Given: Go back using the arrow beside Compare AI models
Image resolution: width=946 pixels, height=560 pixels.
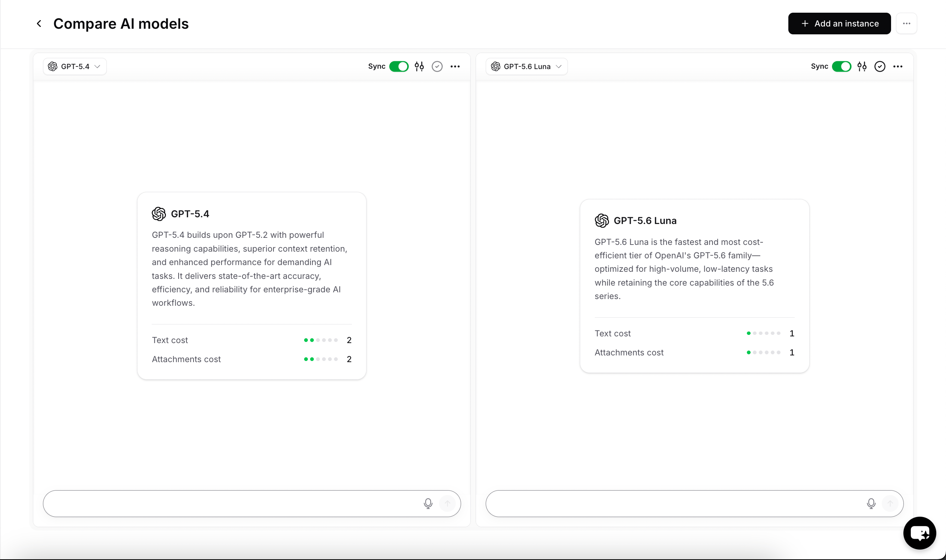Looking at the screenshot, I should tap(39, 24).
